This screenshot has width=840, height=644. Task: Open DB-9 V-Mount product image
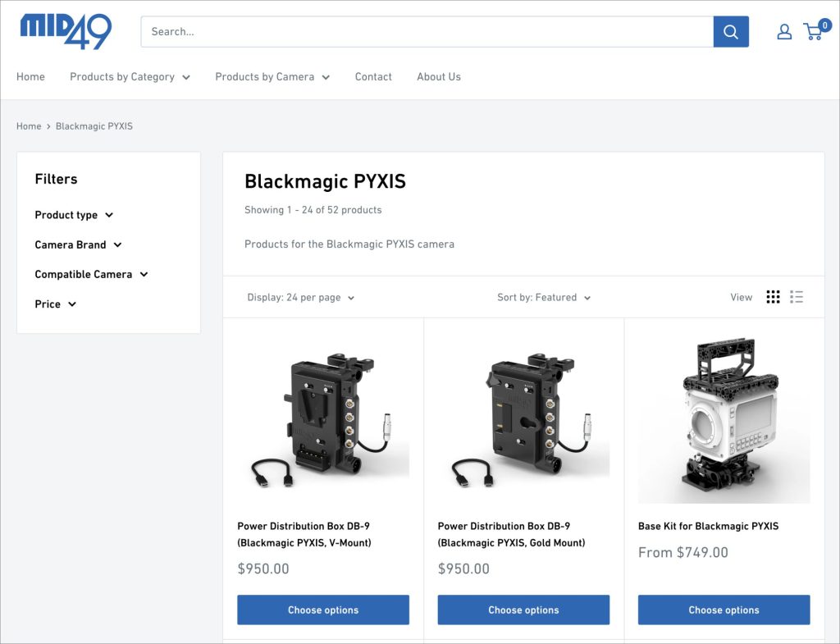[x=323, y=418]
